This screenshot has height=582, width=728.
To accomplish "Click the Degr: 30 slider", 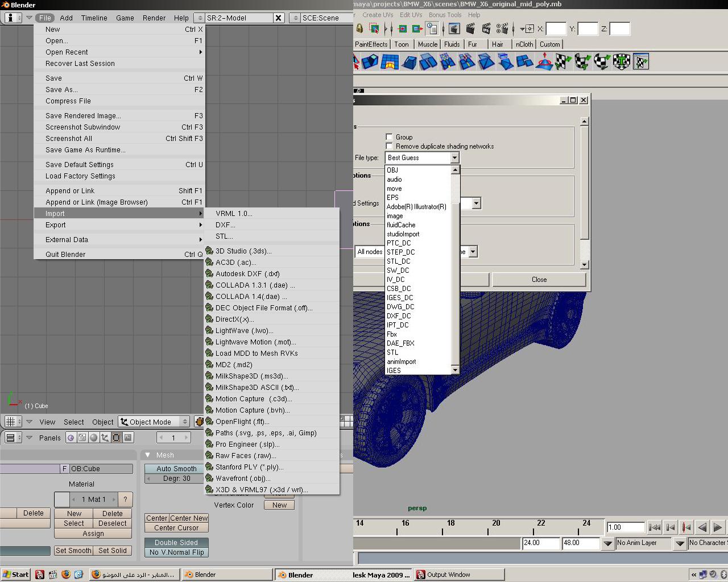I will click(x=176, y=478).
